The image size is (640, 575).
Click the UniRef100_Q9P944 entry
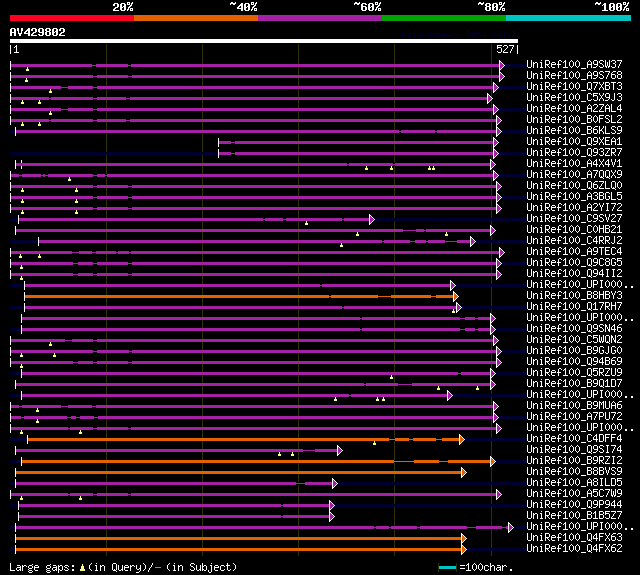click(574, 505)
